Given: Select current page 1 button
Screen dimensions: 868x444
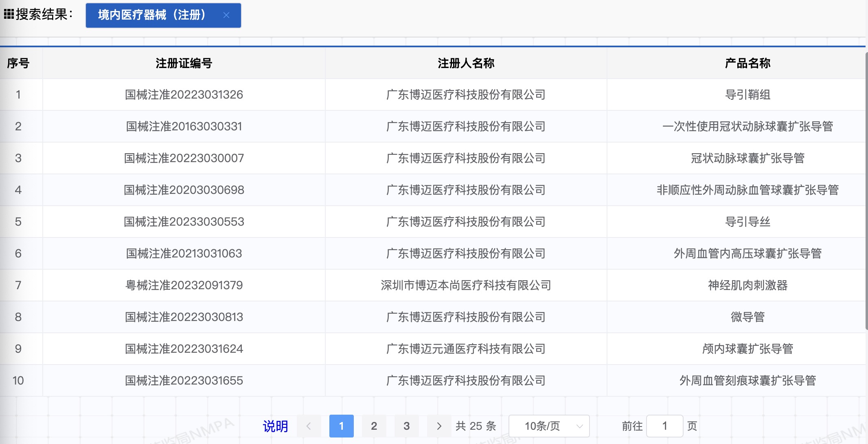Looking at the screenshot, I should click(341, 426).
